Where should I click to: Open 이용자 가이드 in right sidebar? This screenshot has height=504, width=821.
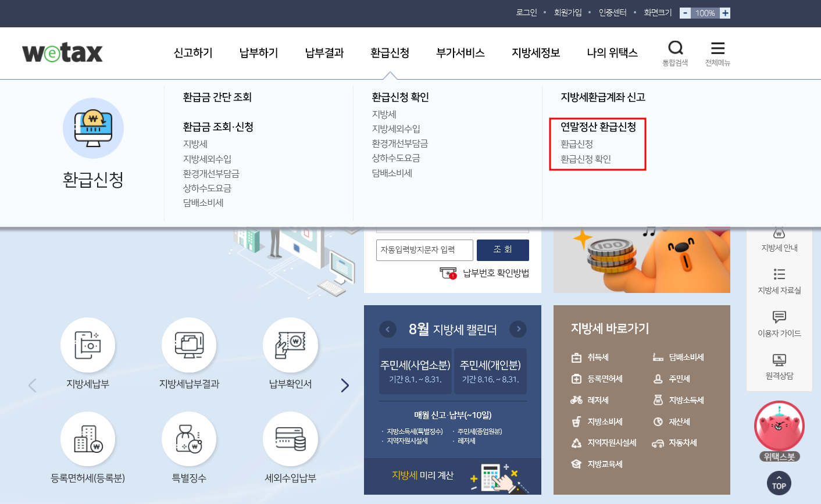pos(779,324)
